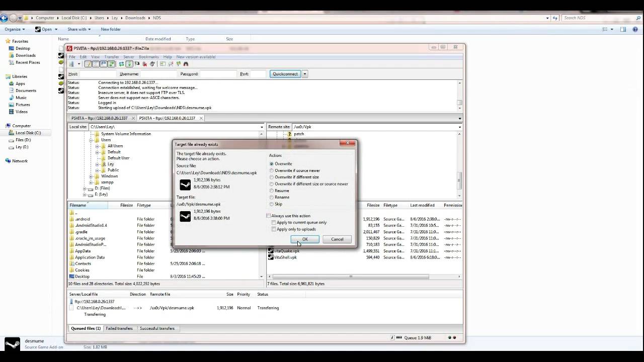Expand the Windows folder tree node
This screenshot has height=362, width=644.
point(91,176)
